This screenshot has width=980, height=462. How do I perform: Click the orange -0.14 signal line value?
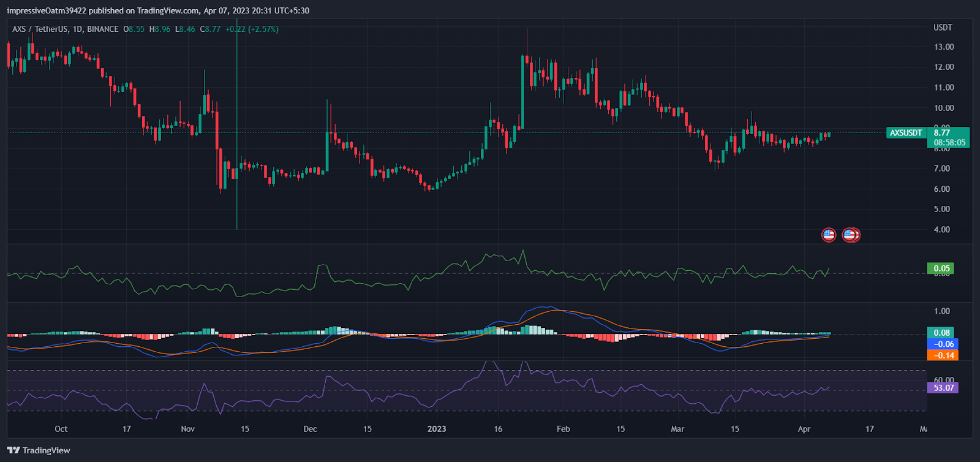(x=942, y=355)
